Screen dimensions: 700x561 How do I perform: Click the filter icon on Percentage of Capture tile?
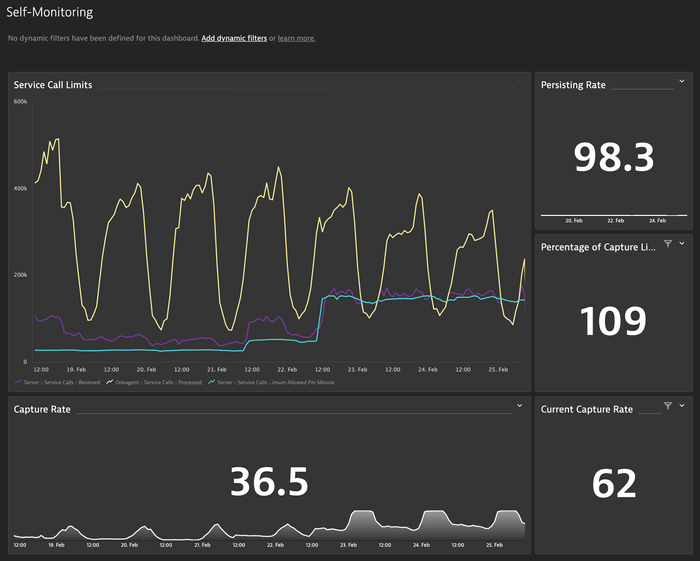tap(668, 244)
